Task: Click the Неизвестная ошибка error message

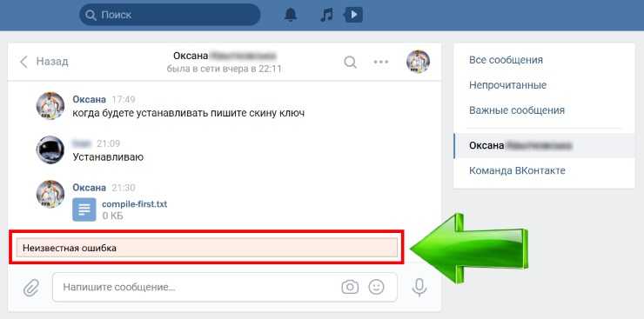Action: (206, 248)
